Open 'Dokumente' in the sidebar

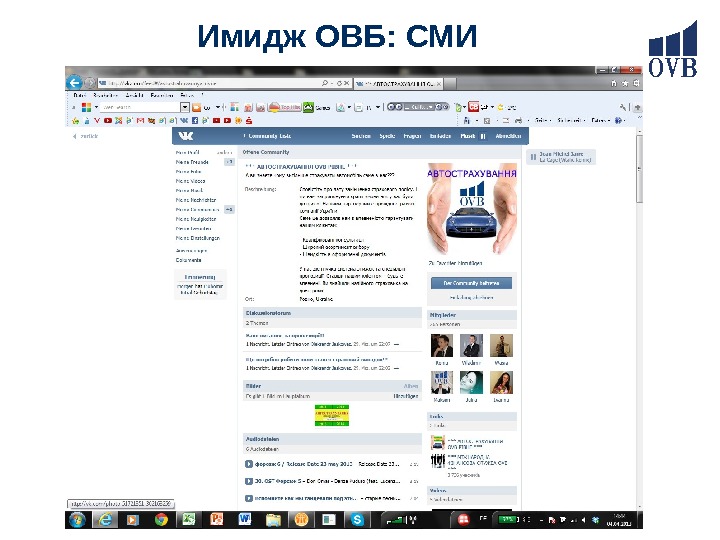click(189, 260)
